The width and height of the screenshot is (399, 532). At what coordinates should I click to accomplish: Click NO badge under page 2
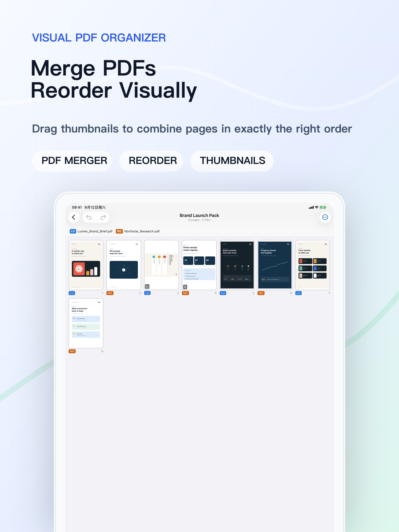click(x=110, y=293)
